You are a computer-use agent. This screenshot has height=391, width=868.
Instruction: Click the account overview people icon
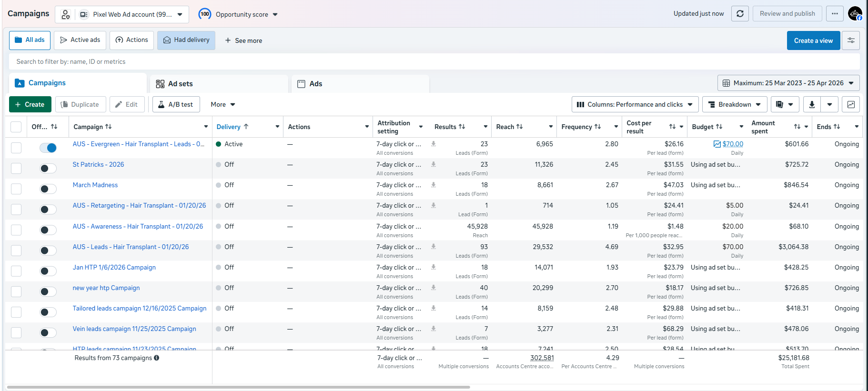(x=66, y=14)
